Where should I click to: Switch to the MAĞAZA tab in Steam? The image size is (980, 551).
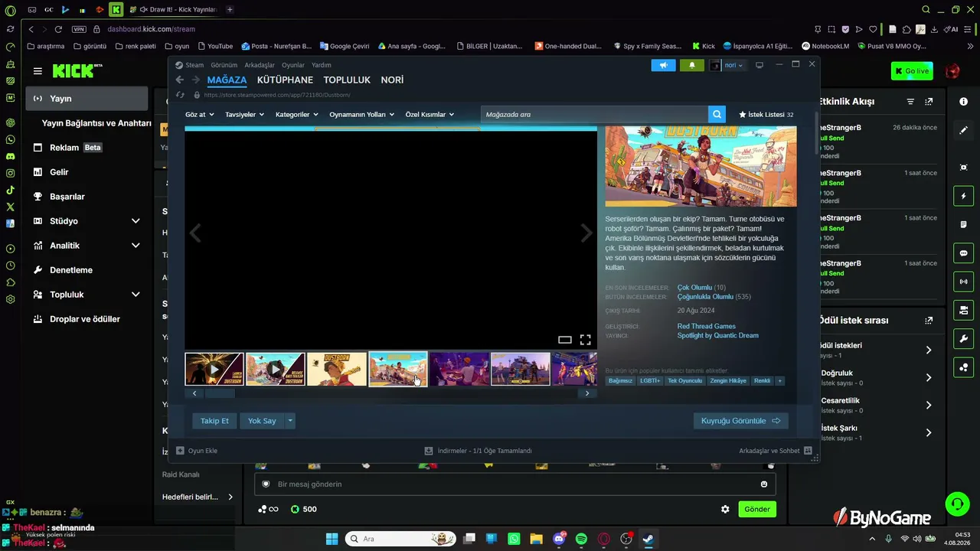coord(227,80)
